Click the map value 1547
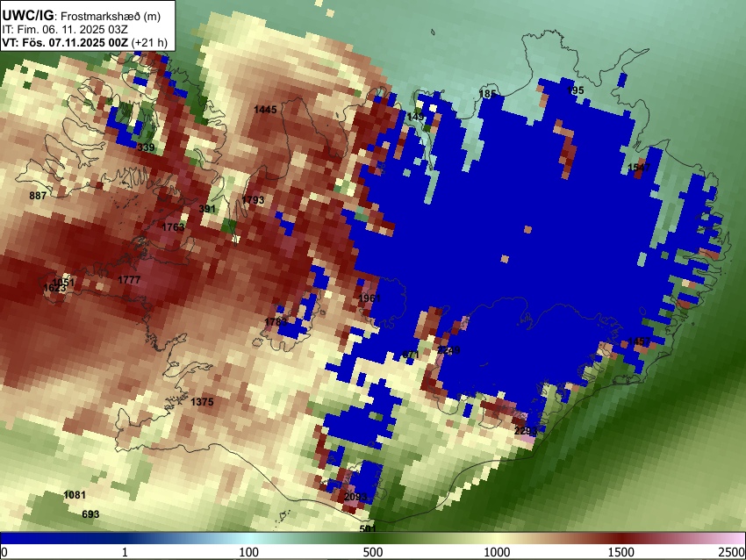746x560 pixels. 639,167
